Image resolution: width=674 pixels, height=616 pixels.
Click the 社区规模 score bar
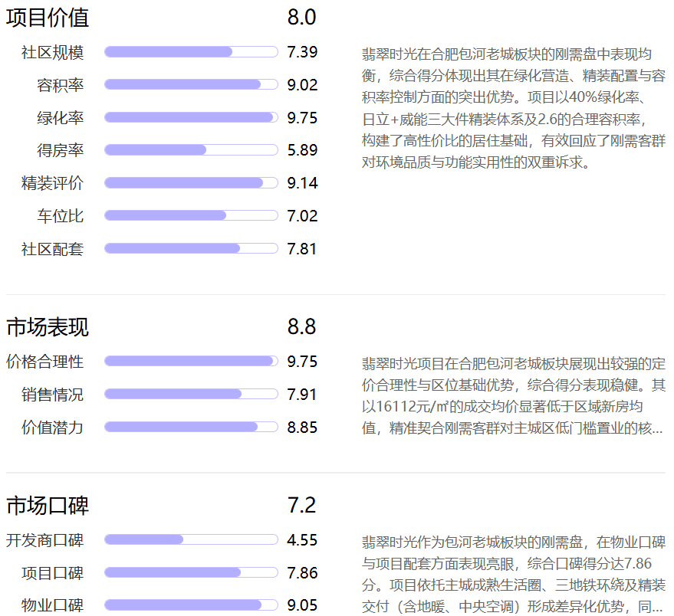click(191, 52)
